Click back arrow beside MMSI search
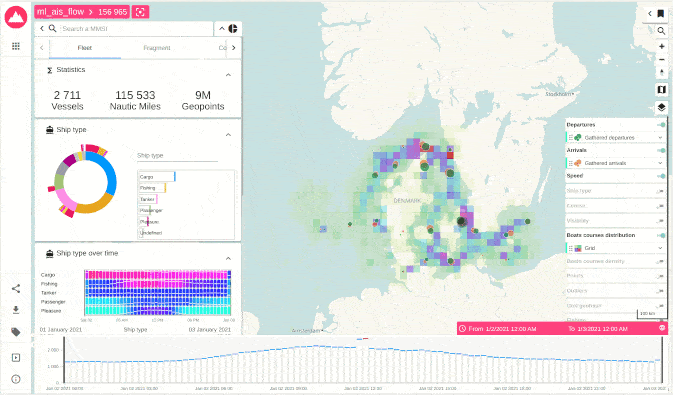The image size is (673, 395). click(x=42, y=28)
